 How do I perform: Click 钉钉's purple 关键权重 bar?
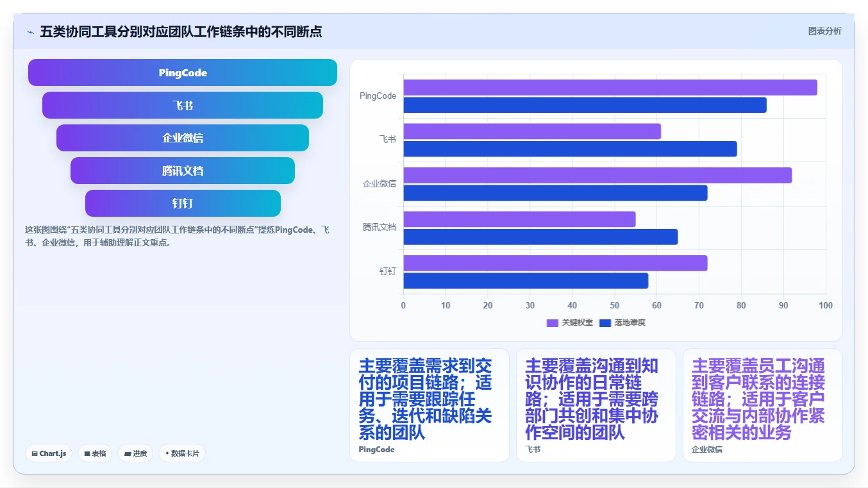555,263
